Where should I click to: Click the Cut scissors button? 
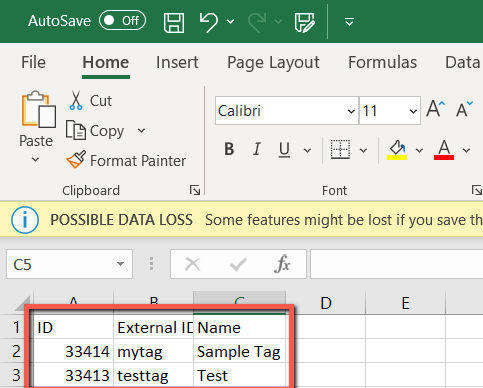(x=90, y=101)
